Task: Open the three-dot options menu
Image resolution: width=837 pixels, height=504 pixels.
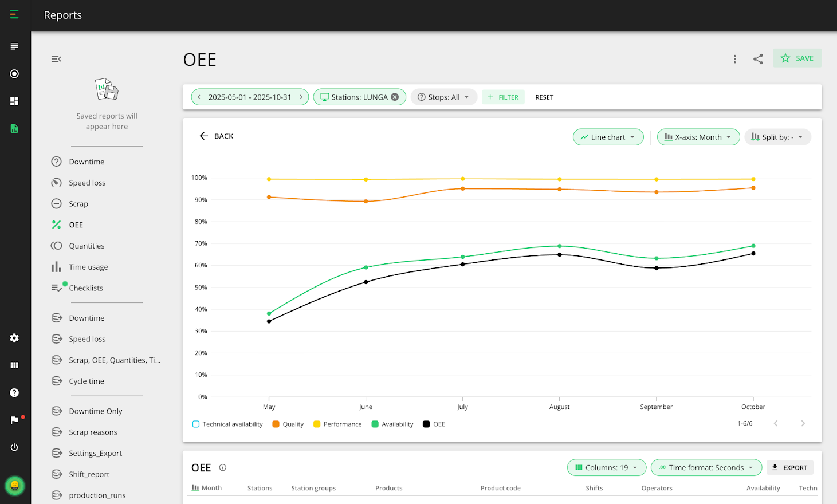Action: click(x=735, y=58)
